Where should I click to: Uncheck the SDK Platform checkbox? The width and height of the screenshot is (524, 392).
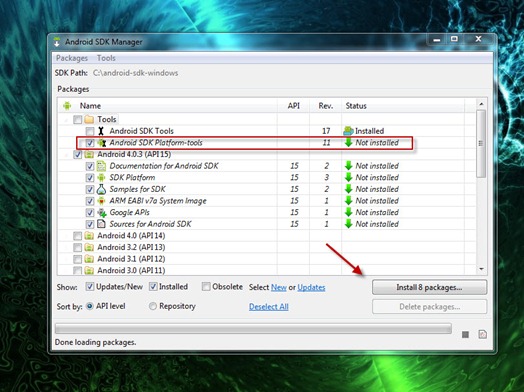pos(90,177)
